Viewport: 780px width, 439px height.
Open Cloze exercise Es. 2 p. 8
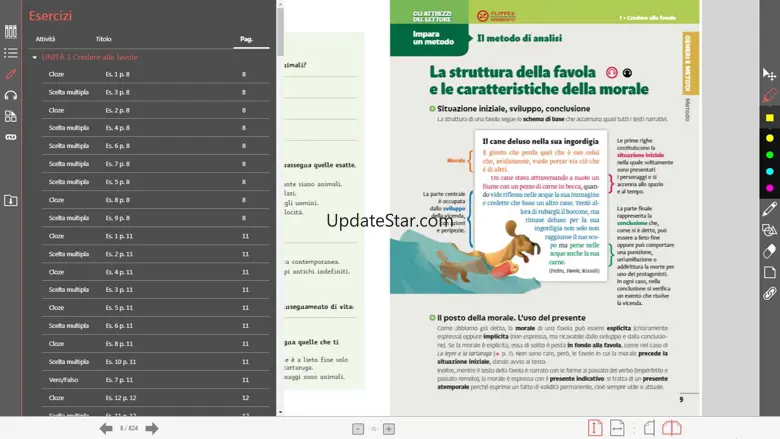[x=156, y=110]
